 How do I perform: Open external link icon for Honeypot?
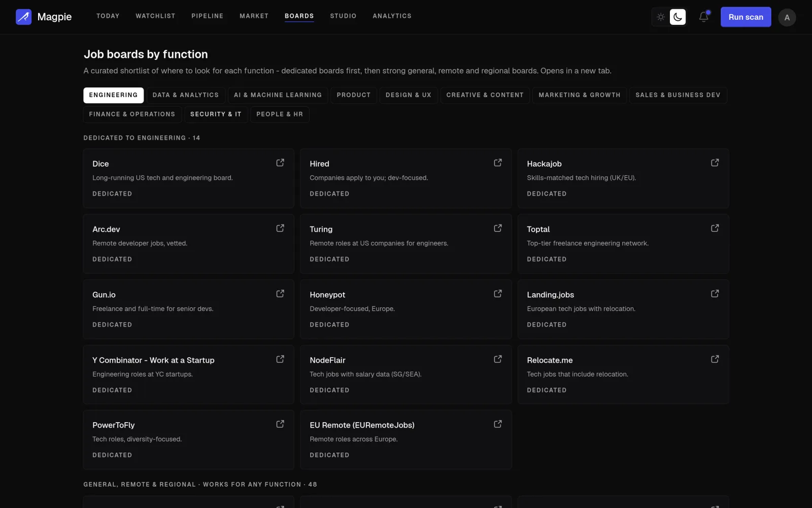tap(498, 294)
